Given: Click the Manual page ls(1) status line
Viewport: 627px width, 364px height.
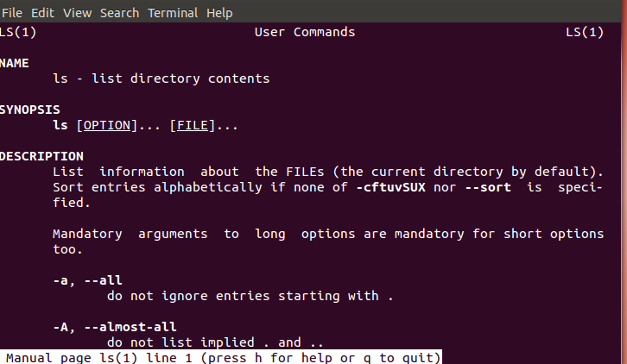Looking at the screenshot, I should click(223, 357).
